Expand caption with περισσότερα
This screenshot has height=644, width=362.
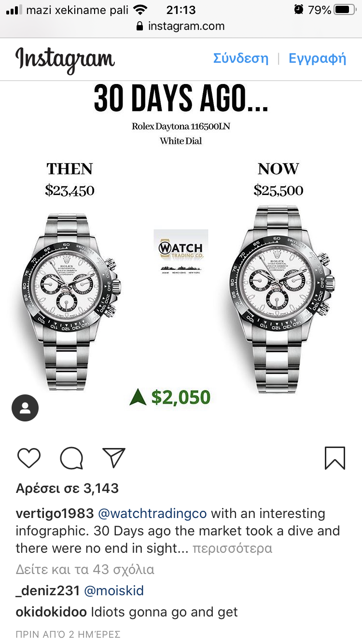[232, 548]
